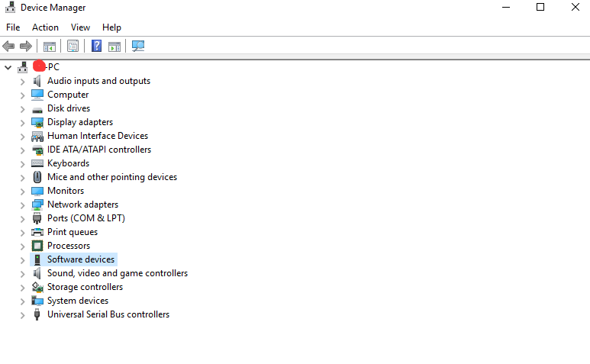Click the Device Manager title bar icon
Viewport: 590px width, 364px height.
(x=10, y=7)
